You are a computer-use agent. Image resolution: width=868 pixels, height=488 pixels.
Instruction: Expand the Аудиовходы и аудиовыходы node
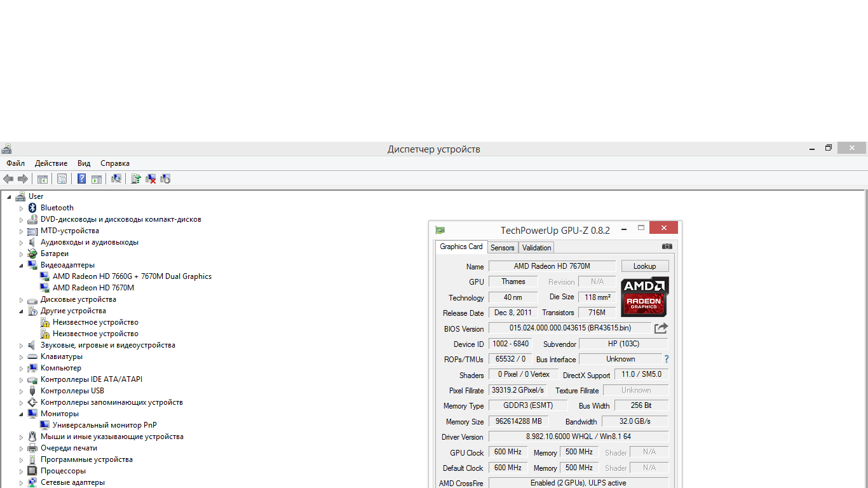[21, 243]
